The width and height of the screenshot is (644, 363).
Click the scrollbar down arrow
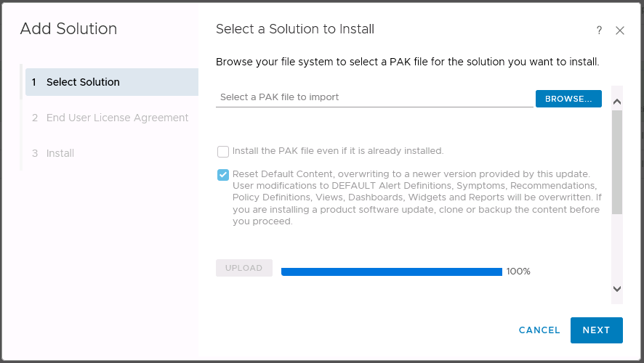click(x=617, y=288)
